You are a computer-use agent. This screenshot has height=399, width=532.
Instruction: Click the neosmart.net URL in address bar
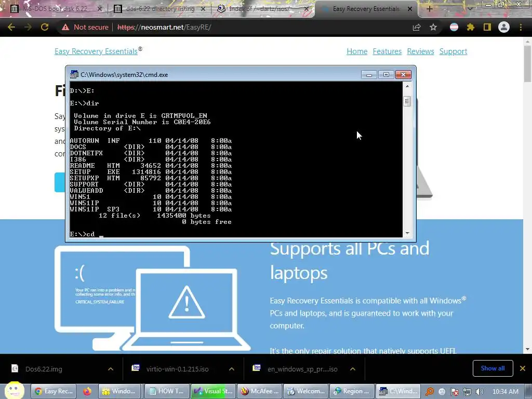(164, 27)
